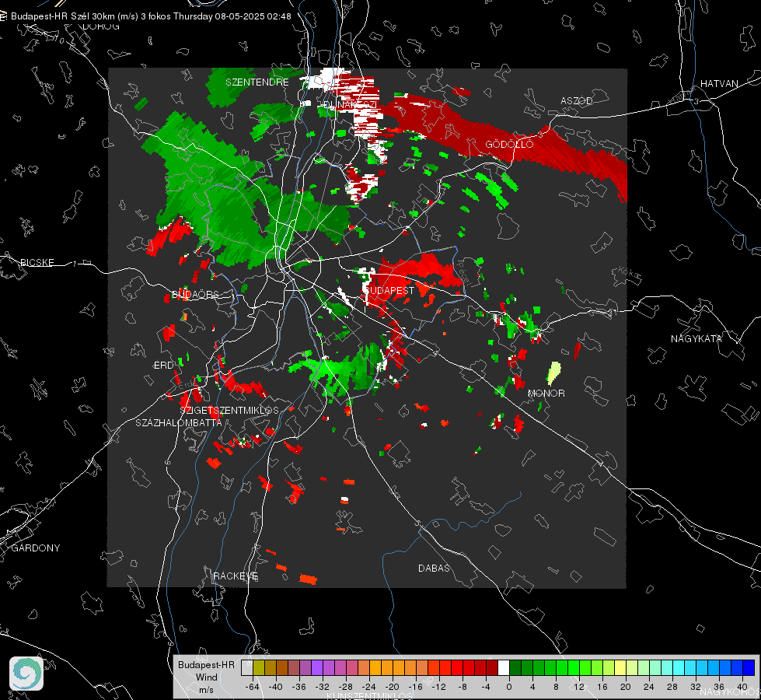Click the '28' legend value
This screenshot has width=761, height=700.
tap(672, 687)
